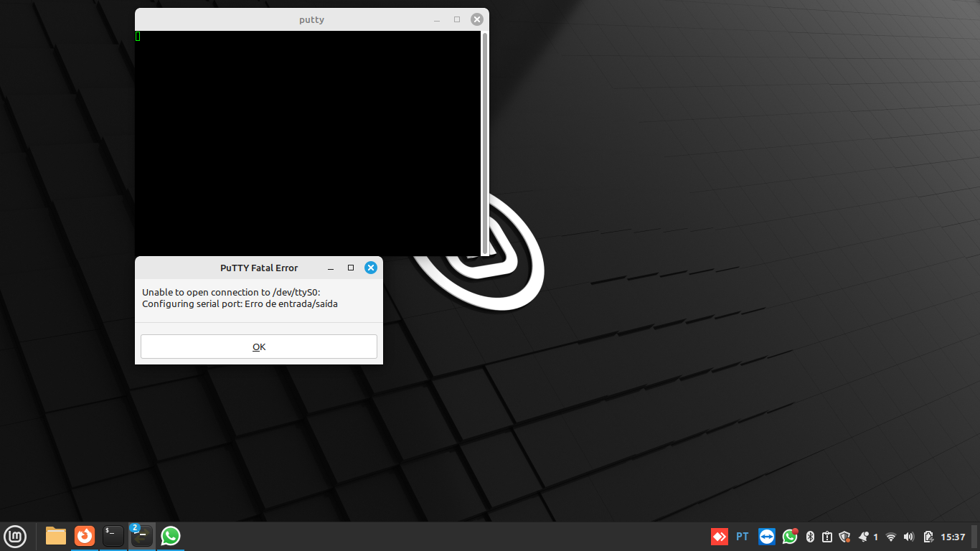This screenshot has height=551, width=980.
Task: Close the putty terminal window
Action: tap(476, 19)
